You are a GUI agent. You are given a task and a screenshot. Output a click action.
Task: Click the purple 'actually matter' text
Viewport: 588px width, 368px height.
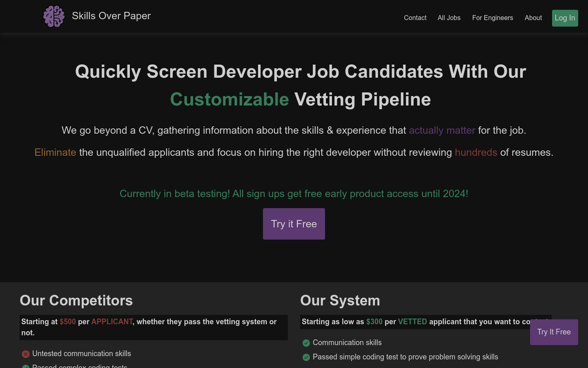(x=442, y=130)
